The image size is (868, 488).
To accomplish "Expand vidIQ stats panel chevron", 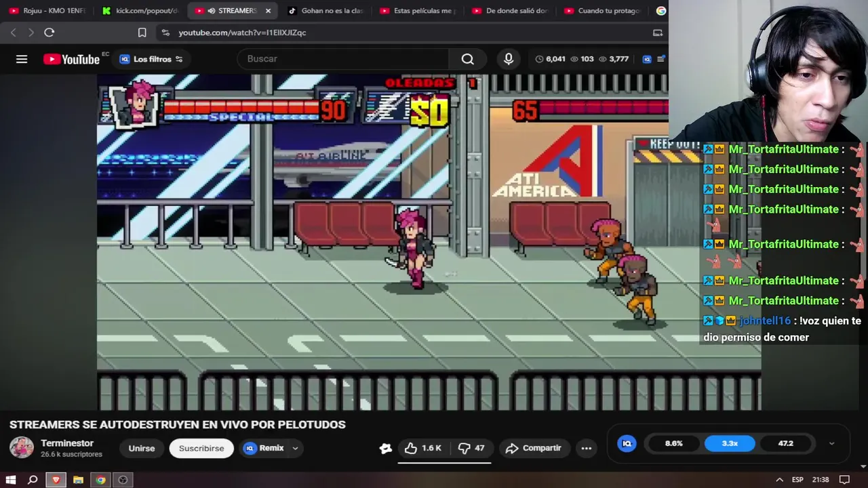I will click(832, 443).
